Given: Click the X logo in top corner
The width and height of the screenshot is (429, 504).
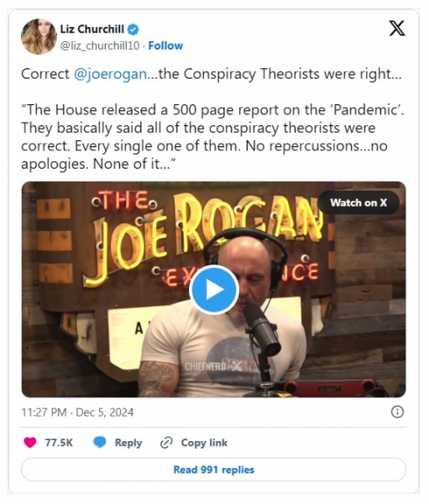Looking at the screenshot, I should (397, 28).
